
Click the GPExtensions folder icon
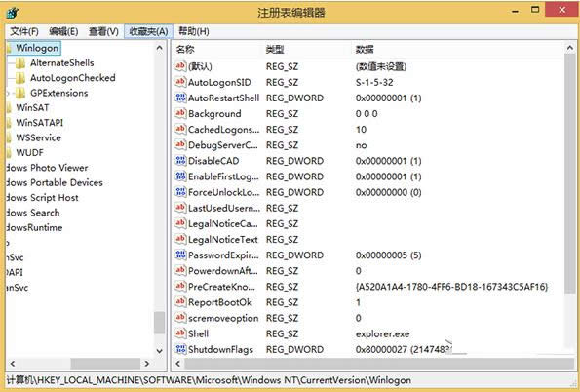(20, 93)
